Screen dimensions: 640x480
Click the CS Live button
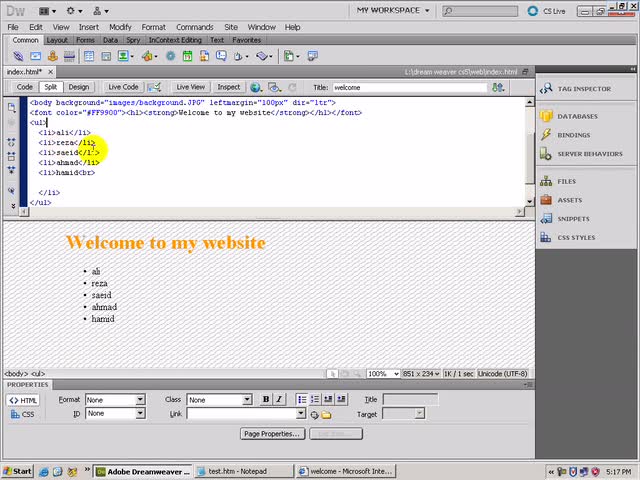click(x=547, y=11)
